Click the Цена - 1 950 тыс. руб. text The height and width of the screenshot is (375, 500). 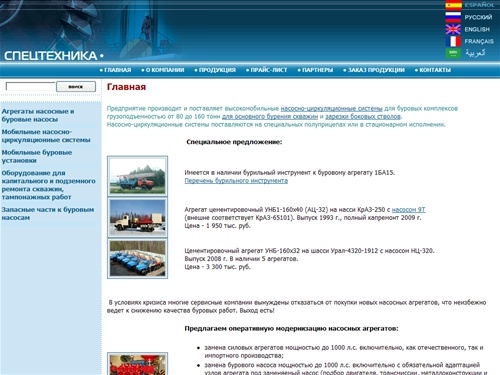pos(217,226)
